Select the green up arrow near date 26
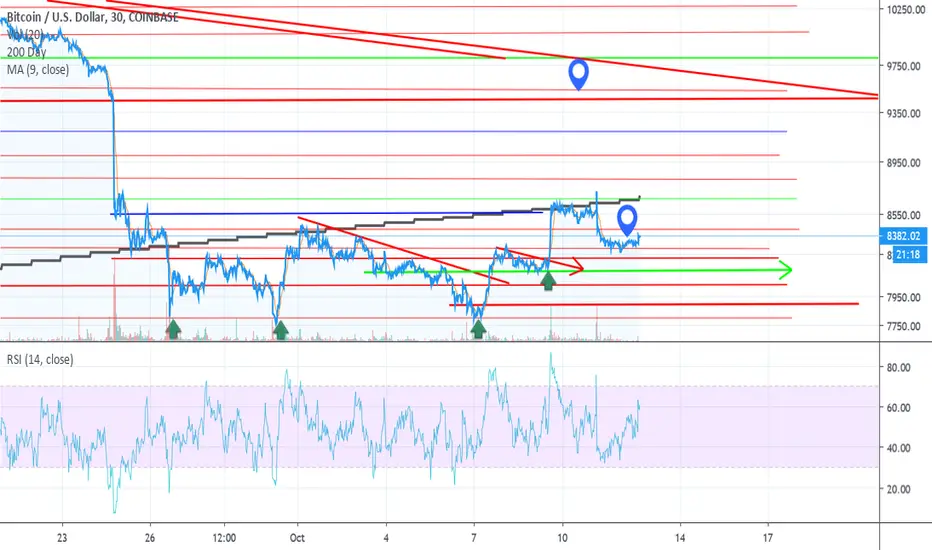 173,329
